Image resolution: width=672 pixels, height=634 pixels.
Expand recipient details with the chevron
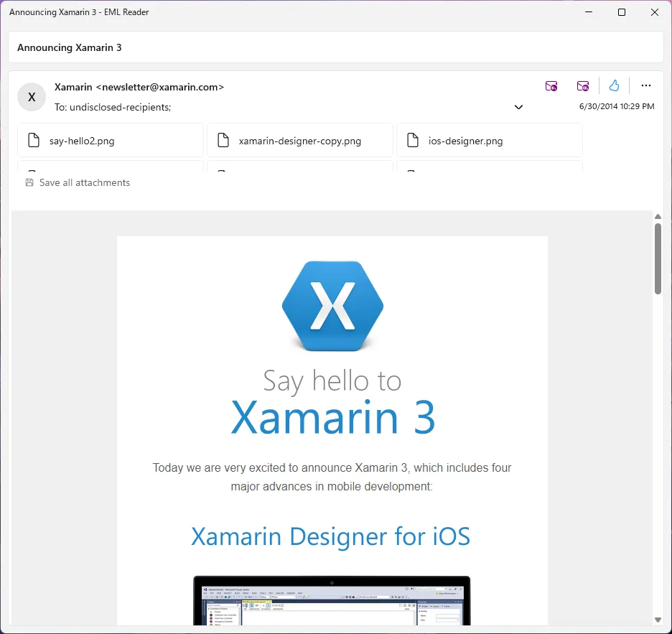click(518, 107)
